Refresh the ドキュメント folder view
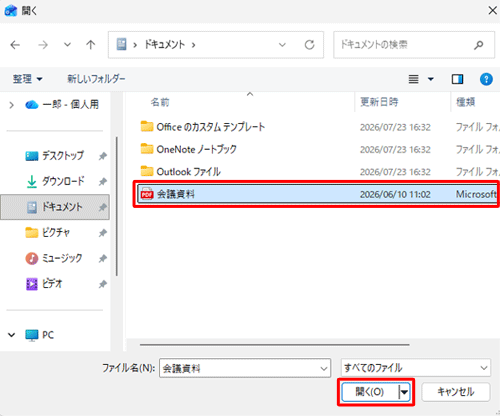Viewport: 500px width, 416px height. (x=309, y=45)
